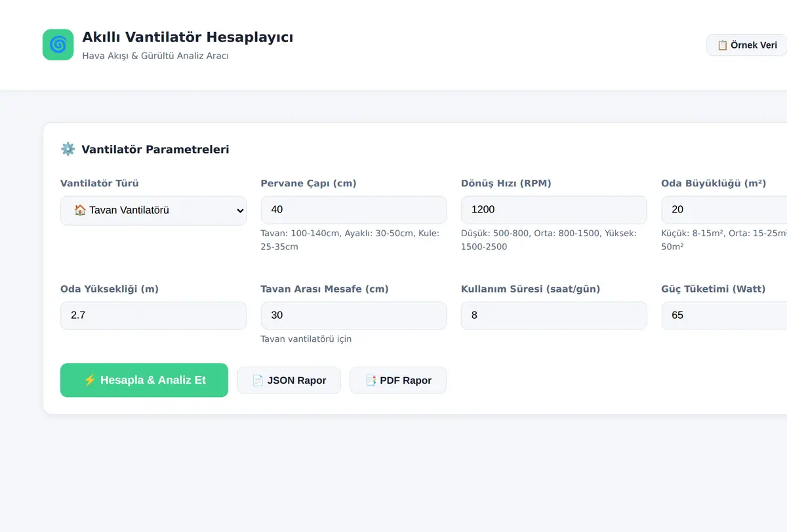This screenshot has height=532, width=787.
Task: Click the Örnek Veri button
Action: 748,45
